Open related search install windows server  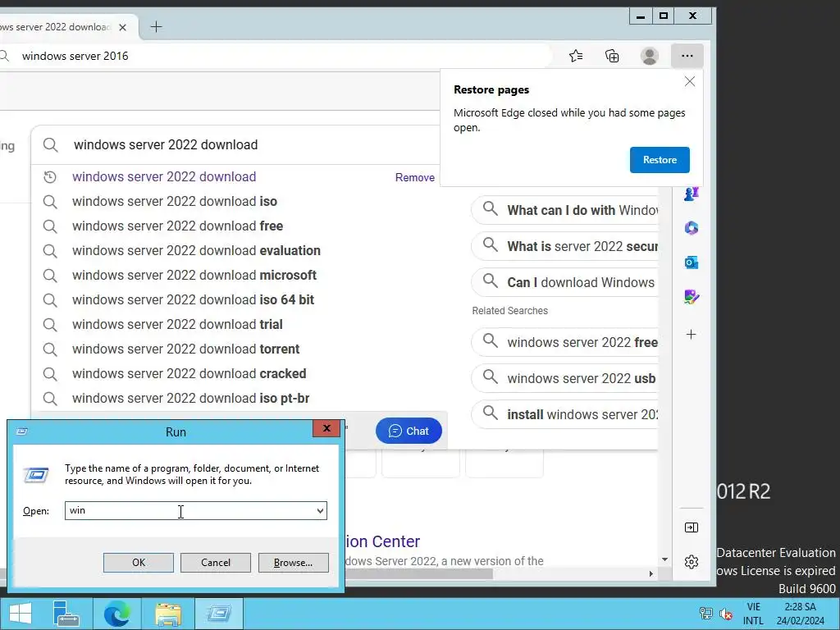click(x=565, y=414)
